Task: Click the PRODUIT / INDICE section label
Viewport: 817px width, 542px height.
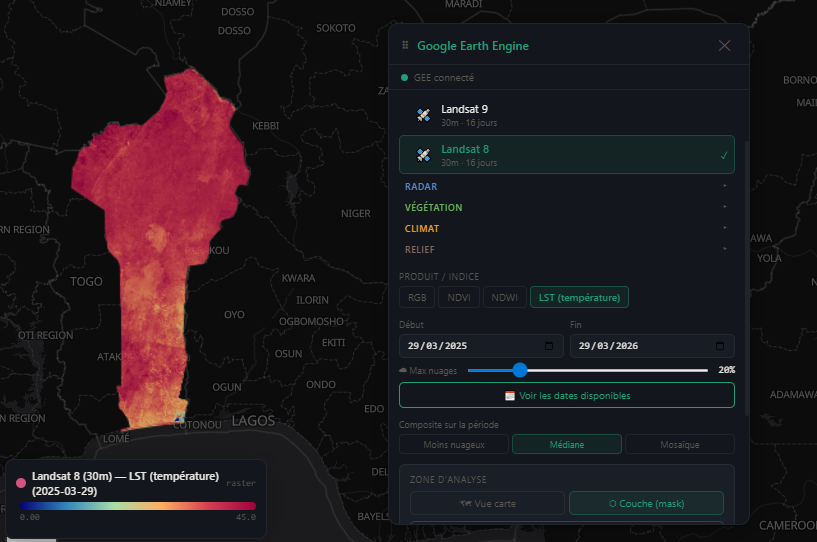Action: tap(439, 276)
